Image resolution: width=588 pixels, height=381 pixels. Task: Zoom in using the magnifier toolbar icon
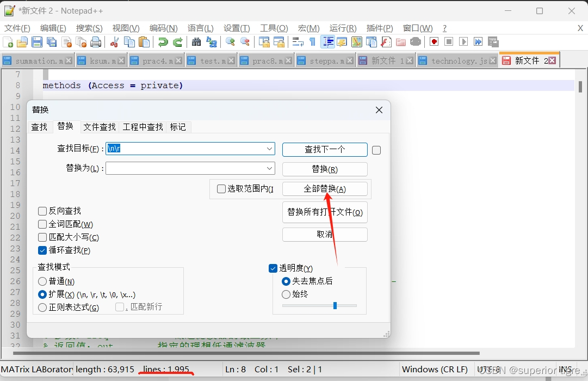(231, 42)
